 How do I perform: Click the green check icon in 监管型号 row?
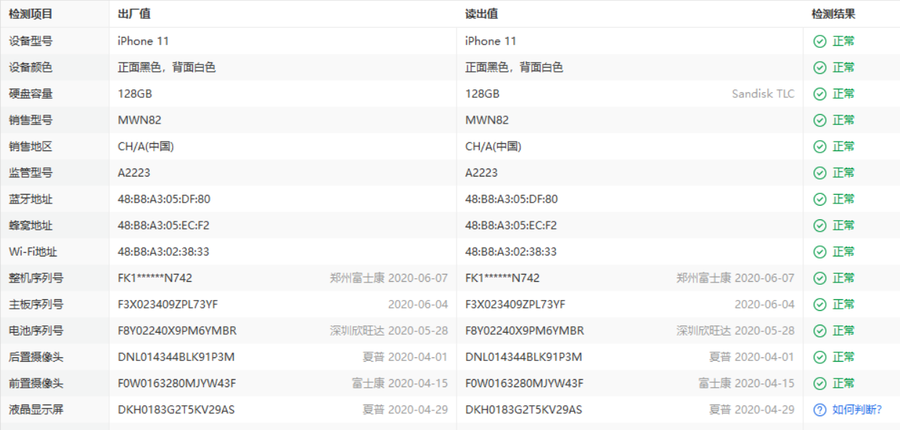[x=820, y=173]
